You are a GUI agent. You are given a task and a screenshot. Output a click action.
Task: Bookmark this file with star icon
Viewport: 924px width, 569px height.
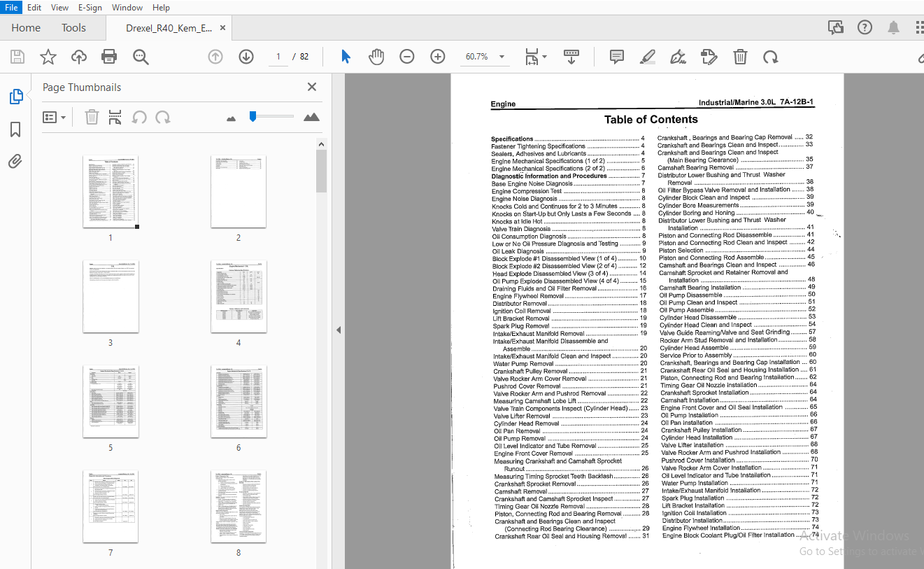tap(48, 57)
